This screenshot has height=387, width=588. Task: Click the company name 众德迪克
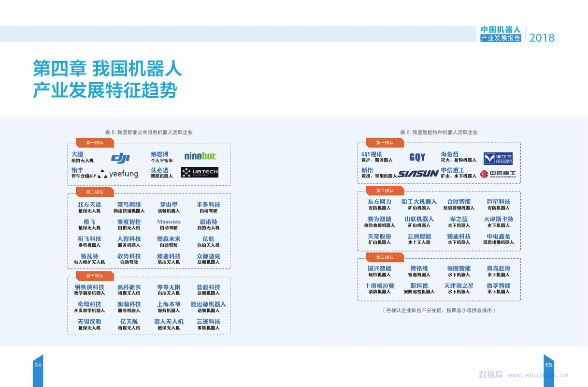pos(208,256)
